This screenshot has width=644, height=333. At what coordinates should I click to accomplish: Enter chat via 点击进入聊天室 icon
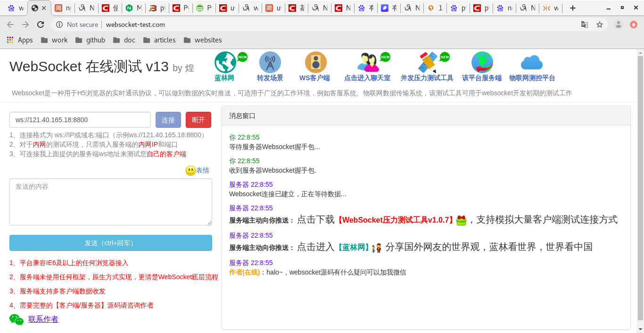(368, 62)
